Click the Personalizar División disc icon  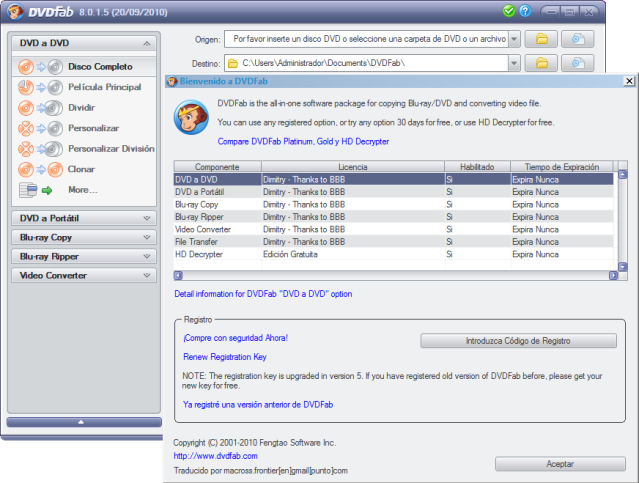40,149
